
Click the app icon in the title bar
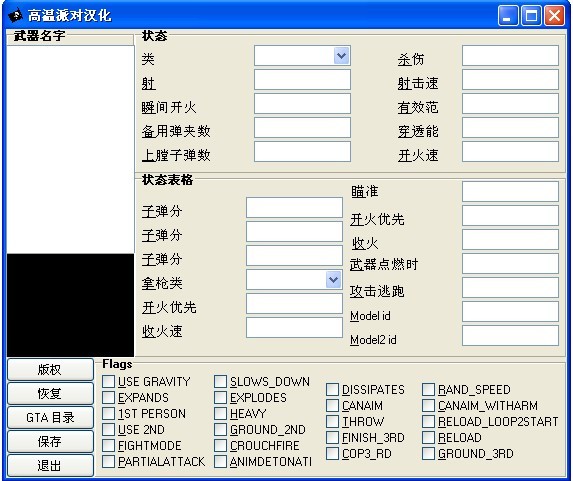[15, 16]
